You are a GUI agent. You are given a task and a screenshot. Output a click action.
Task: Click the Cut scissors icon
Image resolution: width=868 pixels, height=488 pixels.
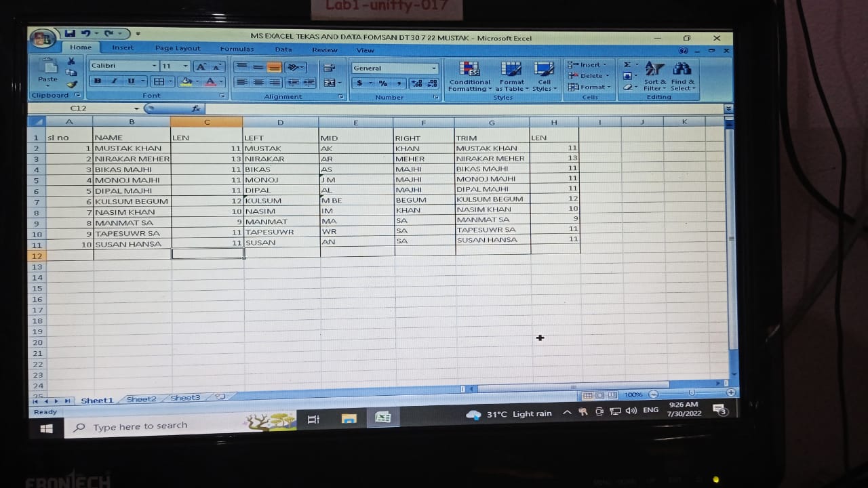click(71, 62)
